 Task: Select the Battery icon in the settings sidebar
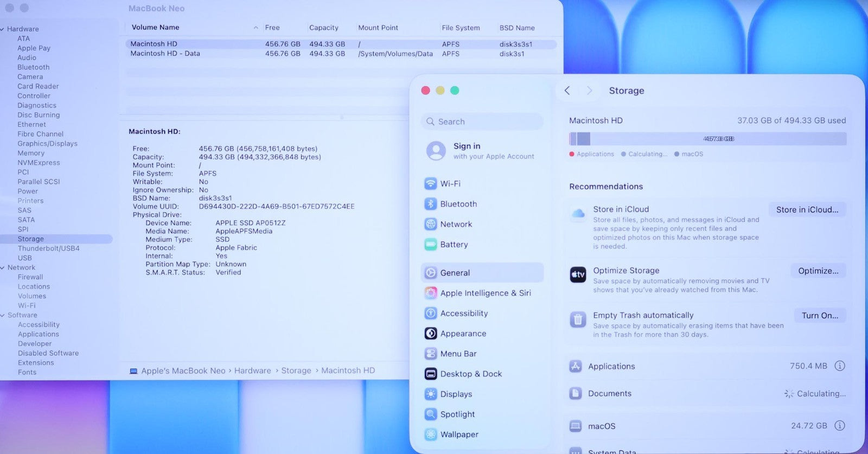pyautogui.click(x=431, y=245)
